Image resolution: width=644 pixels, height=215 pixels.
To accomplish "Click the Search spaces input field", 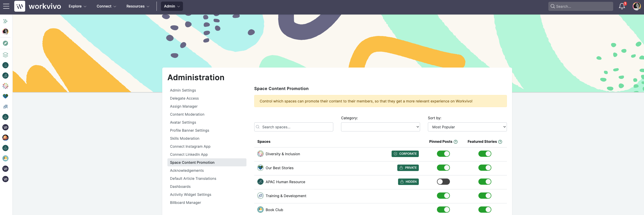I will (293, 127).
